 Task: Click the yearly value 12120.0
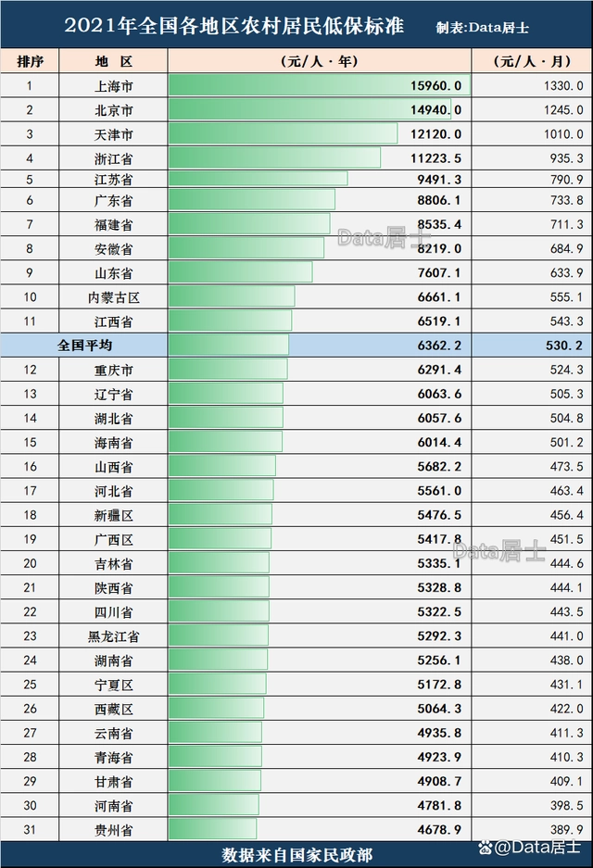(435, 134)
